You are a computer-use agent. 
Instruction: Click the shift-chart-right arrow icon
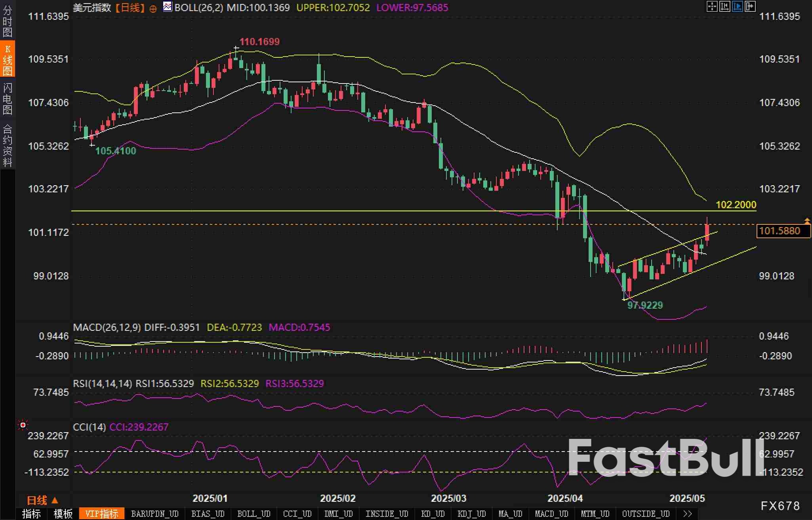point(750,6)
